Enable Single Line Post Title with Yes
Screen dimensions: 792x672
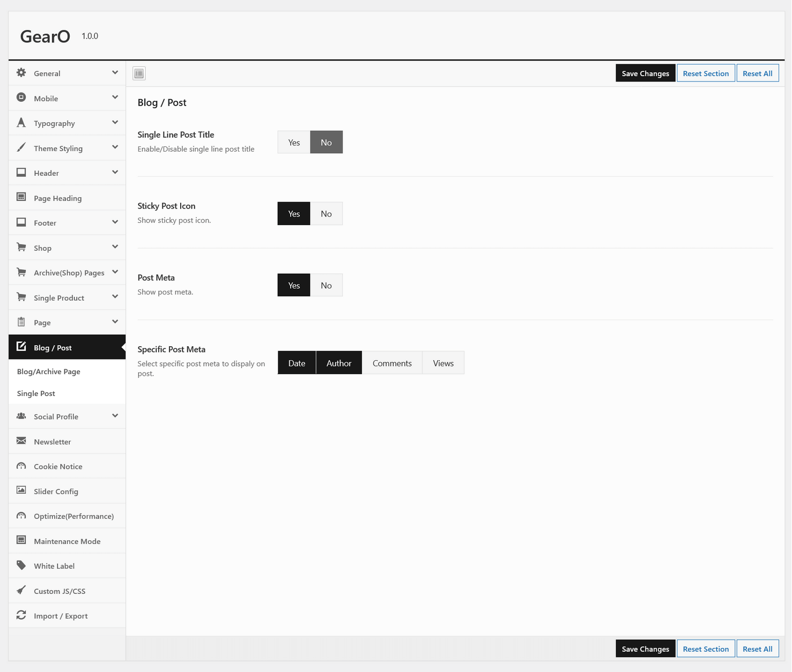tap(294, 143)
